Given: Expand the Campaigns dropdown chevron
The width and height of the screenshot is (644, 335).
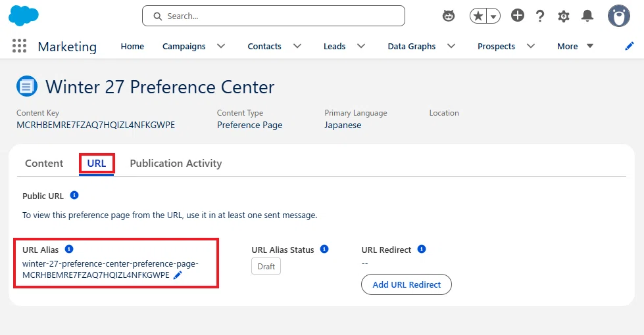Looking at the screenshot, I should 221,46.
